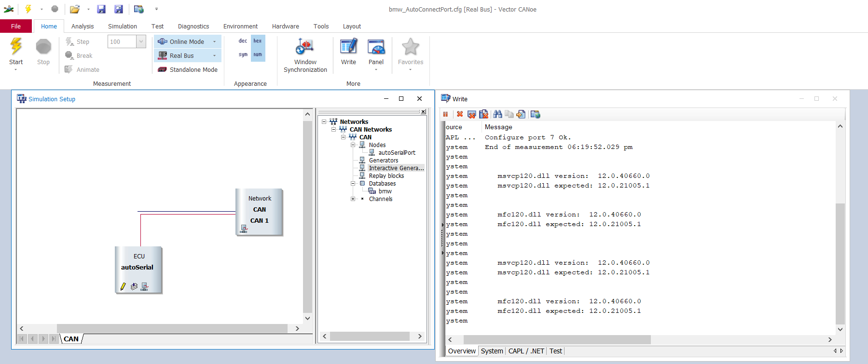Select the Generators tree item
The width and height of the screenshot is (868, 364).
[x=384, y=161]
